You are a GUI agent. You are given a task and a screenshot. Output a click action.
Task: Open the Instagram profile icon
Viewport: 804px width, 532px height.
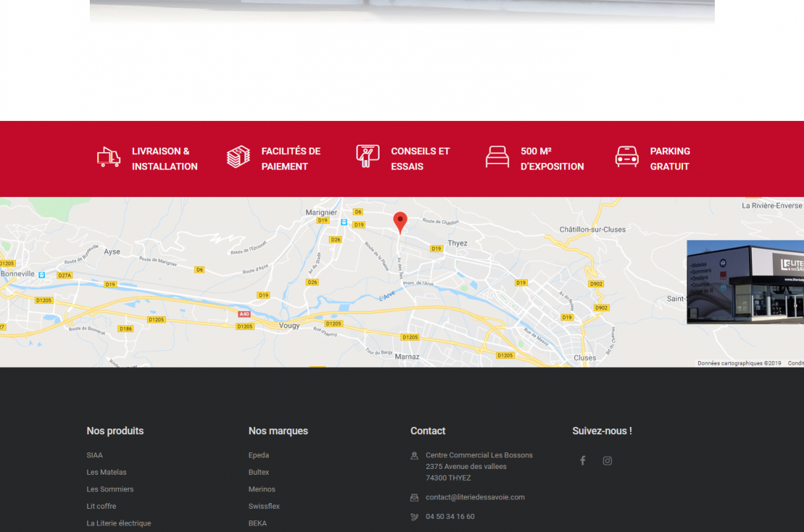click(607, 461)
